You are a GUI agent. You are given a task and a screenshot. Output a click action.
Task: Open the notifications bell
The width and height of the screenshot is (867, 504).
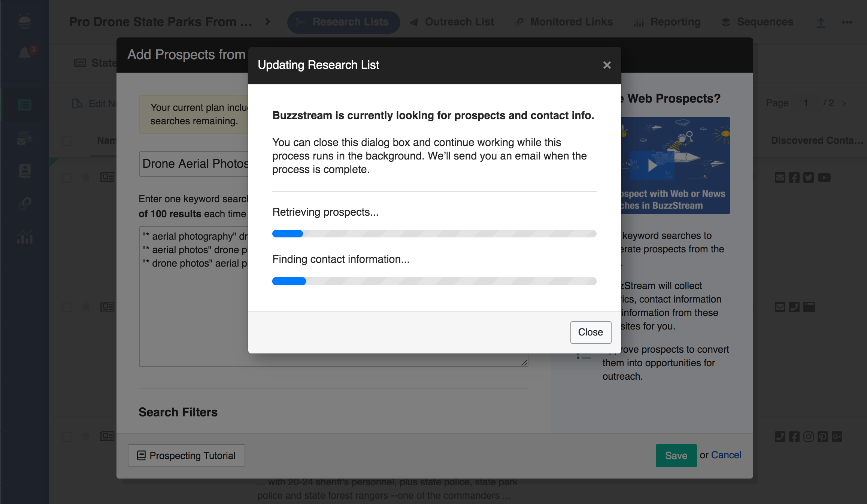[25, 53]
